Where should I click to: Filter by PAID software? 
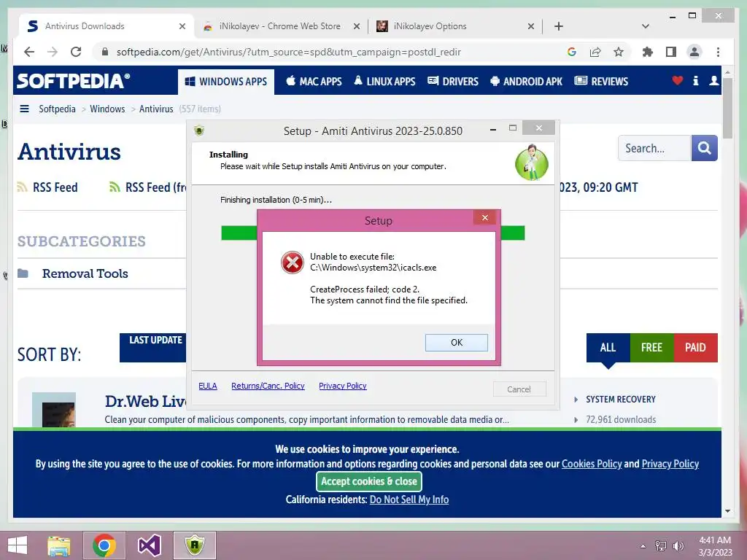(695, 348)
